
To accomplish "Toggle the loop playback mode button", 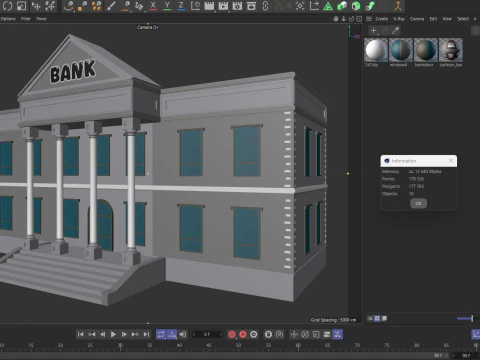I will (x=161, y=334).
